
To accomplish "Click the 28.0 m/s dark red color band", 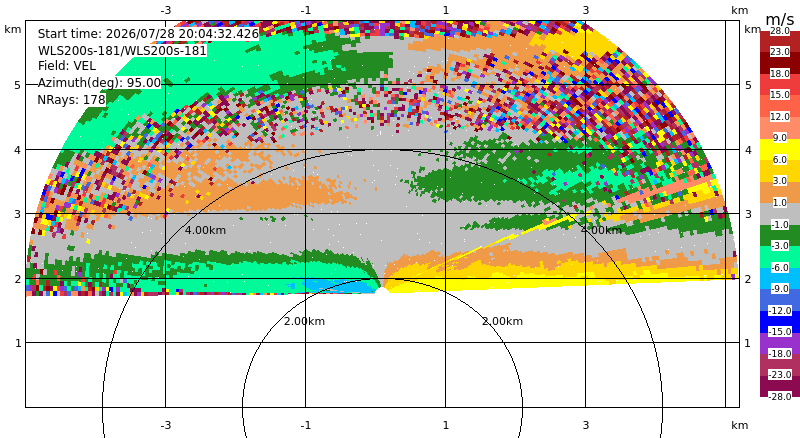I will tap(780, 31).
